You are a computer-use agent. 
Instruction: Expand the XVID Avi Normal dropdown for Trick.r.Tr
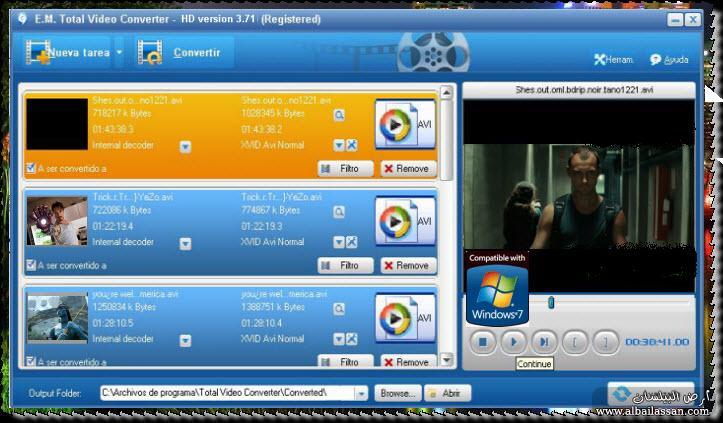[x=339, y=242]
